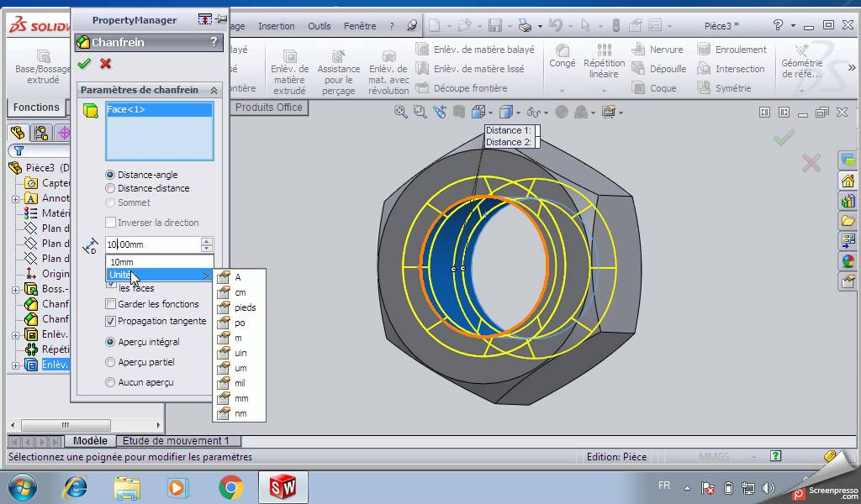Image resolution: width=861 pixels, height=504 pixels.
Task: Select Découpe frontière tool
Action: pos(462,87)
